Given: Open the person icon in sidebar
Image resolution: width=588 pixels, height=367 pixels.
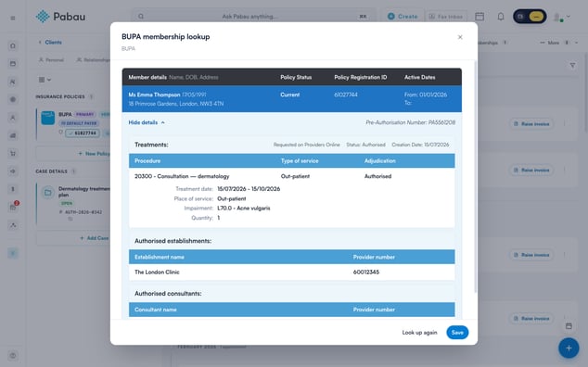Looking at the screenshot, I should pyautogui.click(x=13, y=118).
